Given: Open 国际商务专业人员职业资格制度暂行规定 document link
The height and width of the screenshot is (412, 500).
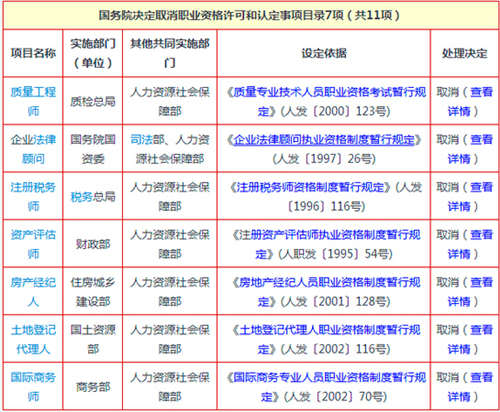Looking at the screenshot, I should [324, 387].
